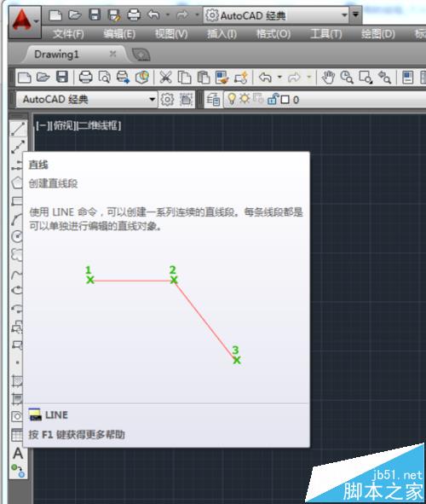This screenshot has width=426, height=504.
Task: Open the 绘图(D) menu
Action: pyautogui.click(x=377, y=34)
